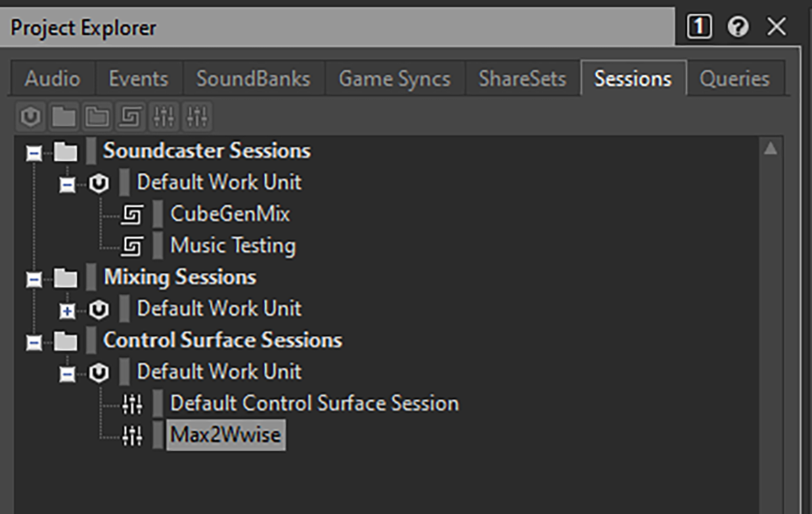This screenshot has height=514, width=812.
Task: Collapse the Mixing Sessions folder
Action: pos(33,278)
